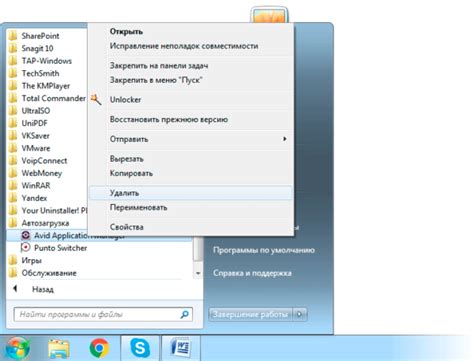This screenshot has width=474, height=361.
Task: Click the VMware folder icon
Action: point(13,148)
